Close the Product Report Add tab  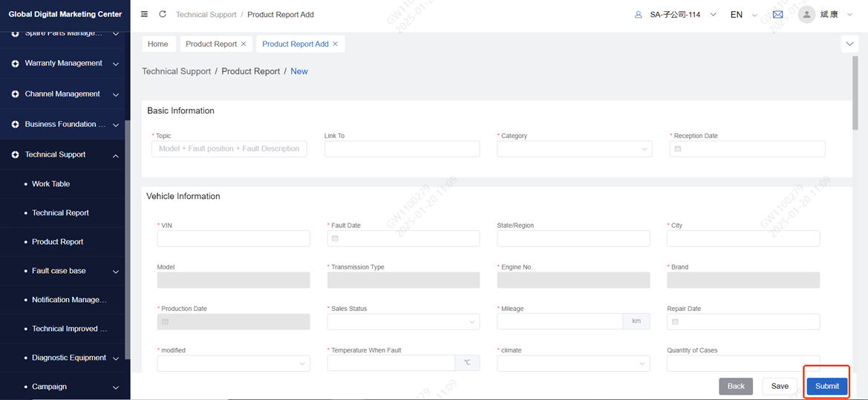point(335,44)
